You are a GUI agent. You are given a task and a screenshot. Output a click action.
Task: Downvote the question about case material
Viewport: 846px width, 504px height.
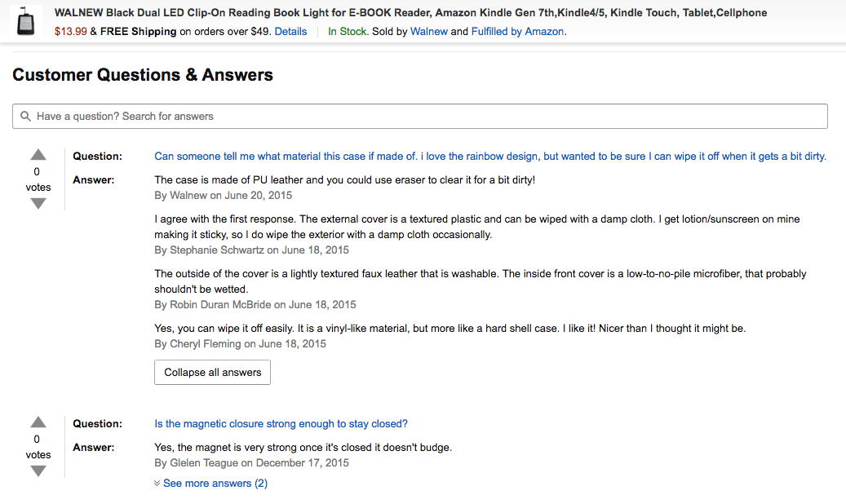(38, 204)
